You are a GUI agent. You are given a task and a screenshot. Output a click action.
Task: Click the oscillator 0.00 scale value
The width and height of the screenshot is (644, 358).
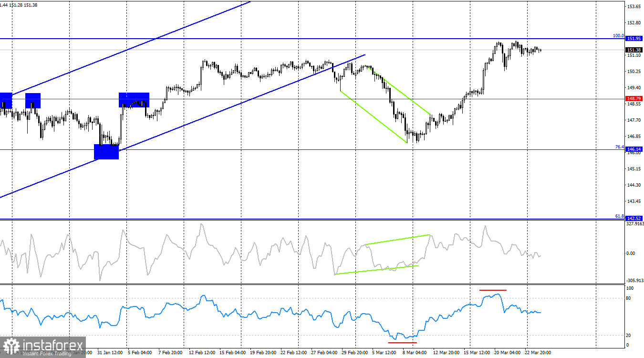point(632,253)
